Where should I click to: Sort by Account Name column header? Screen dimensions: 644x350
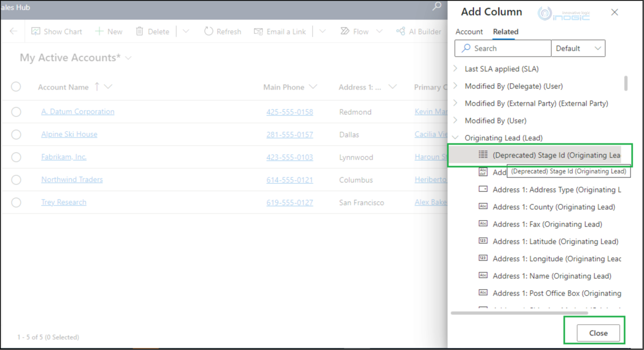63,87
